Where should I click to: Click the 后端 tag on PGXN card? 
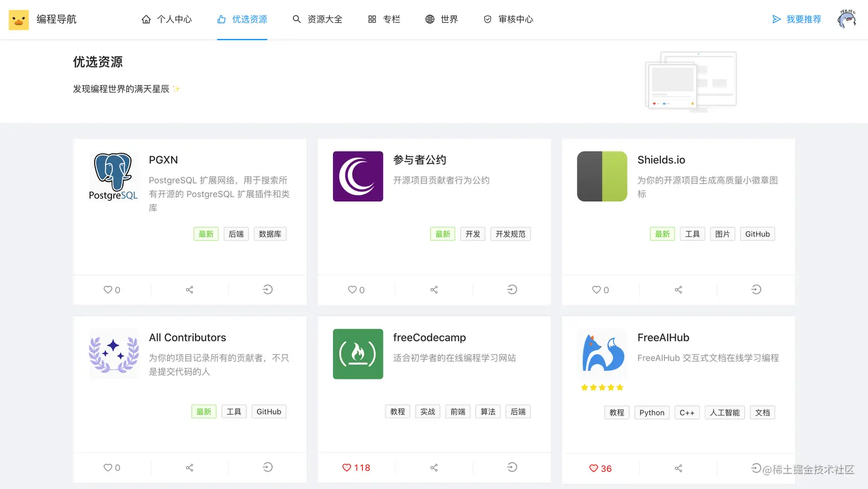pos(236,234)
